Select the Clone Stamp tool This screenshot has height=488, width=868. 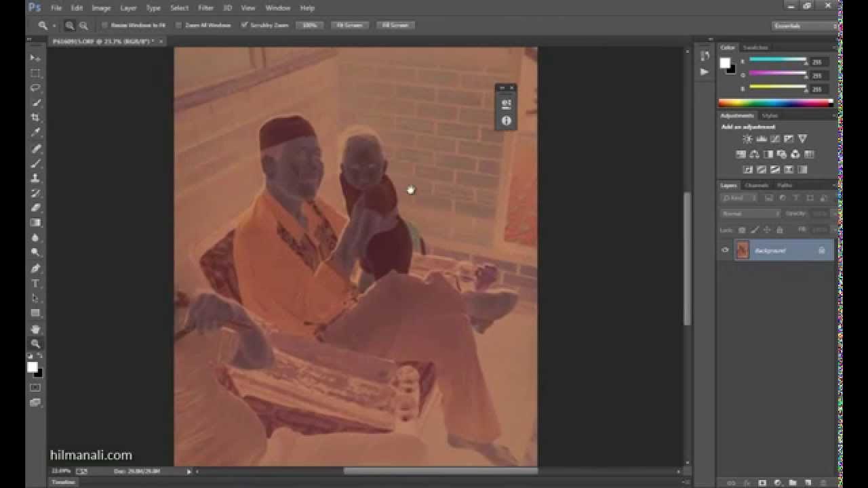point(35,179)
